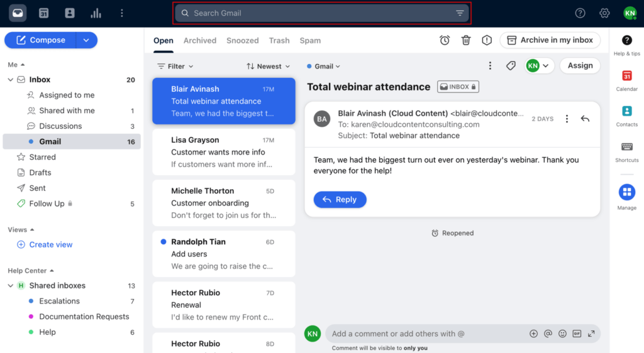Screen dimensions: 644x353
Task: Click the reply arrow icon in message header
Action: pos(585,119)
